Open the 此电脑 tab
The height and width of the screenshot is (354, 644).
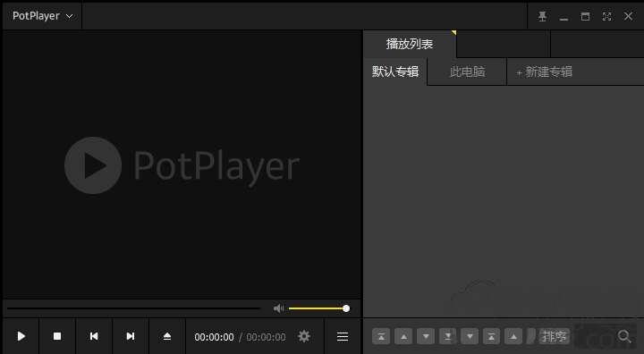467,72
